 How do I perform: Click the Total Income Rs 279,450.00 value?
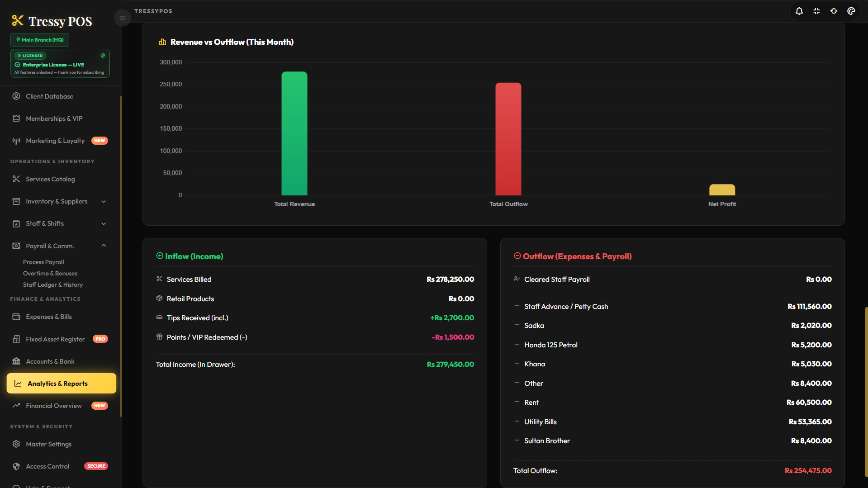pyautogui.click(x=450, y=365)
